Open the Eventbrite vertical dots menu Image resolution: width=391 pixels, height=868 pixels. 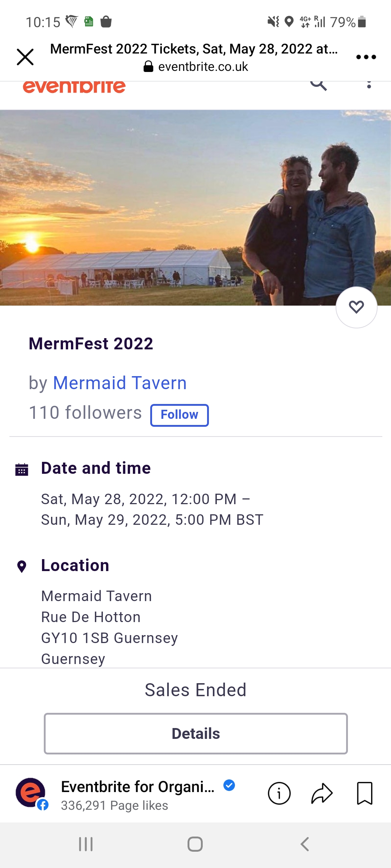tap(369, 85)
